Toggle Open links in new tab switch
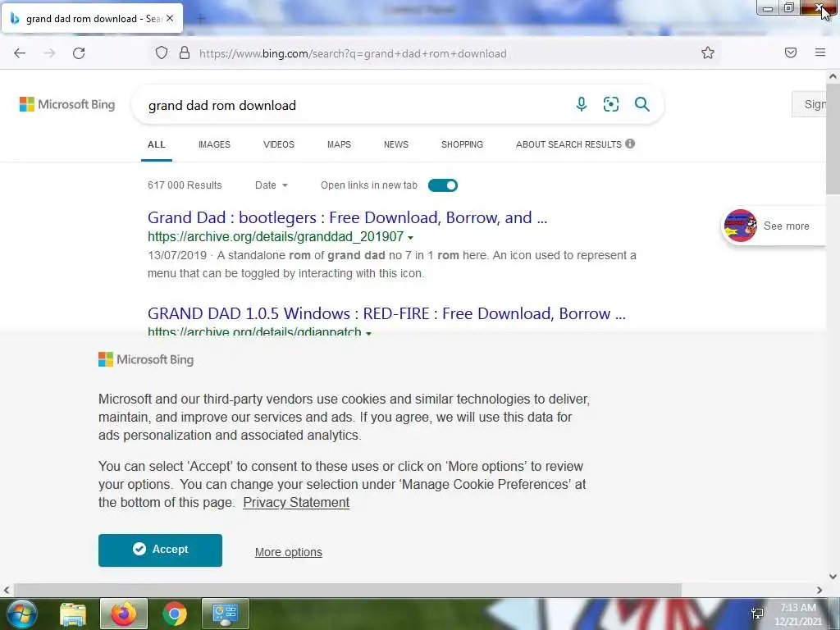 click(442, 185)
